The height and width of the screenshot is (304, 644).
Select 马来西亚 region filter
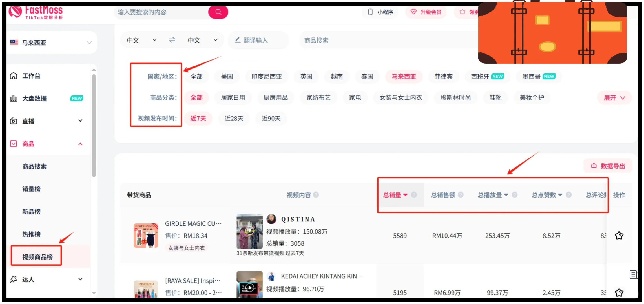404,77
